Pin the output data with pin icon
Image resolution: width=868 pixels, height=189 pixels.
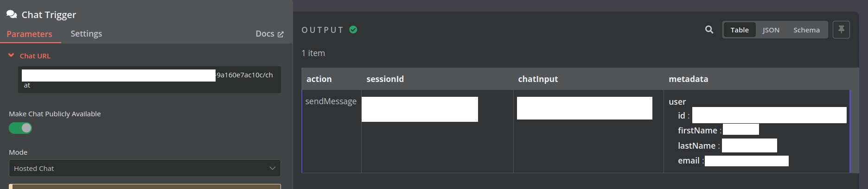pyautogui.click(x=841, y=30)
